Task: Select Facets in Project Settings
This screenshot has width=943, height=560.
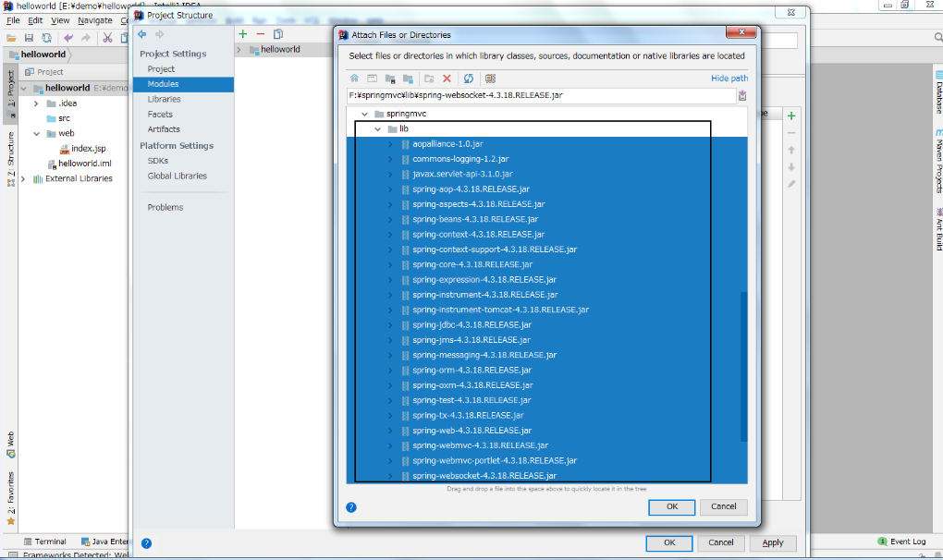Action: 160,115
